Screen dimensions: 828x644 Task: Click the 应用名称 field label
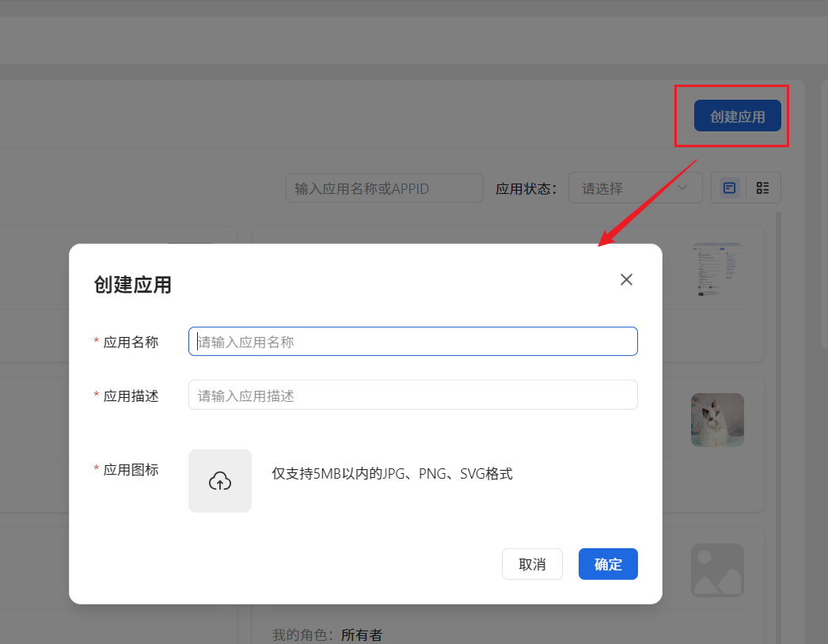131,342
